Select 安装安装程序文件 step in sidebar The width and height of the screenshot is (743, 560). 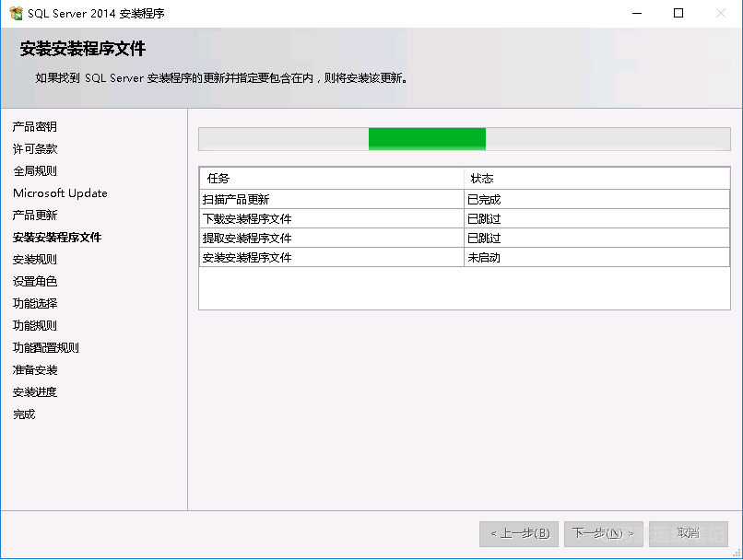[57, 238]
